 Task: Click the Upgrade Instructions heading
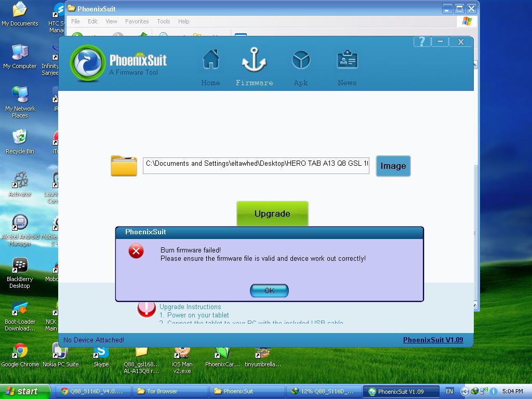(190, 307)
